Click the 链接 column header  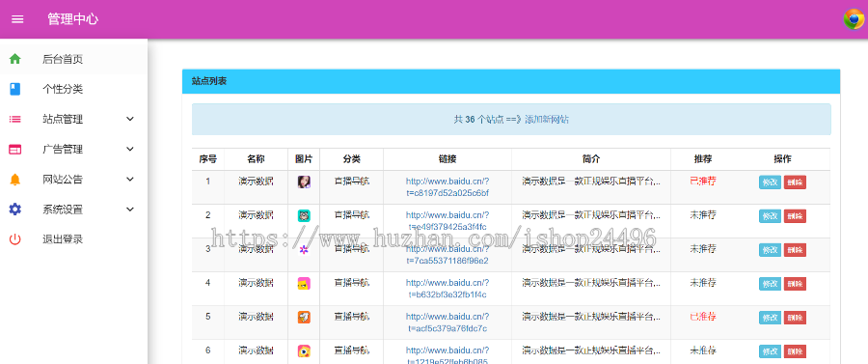coord(448,159)
